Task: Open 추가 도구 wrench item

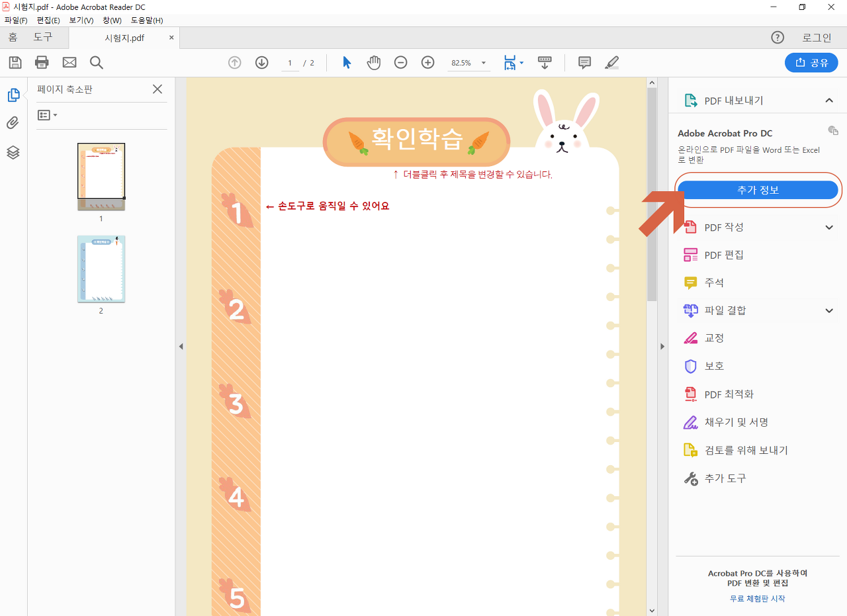Action: [715, 478]
